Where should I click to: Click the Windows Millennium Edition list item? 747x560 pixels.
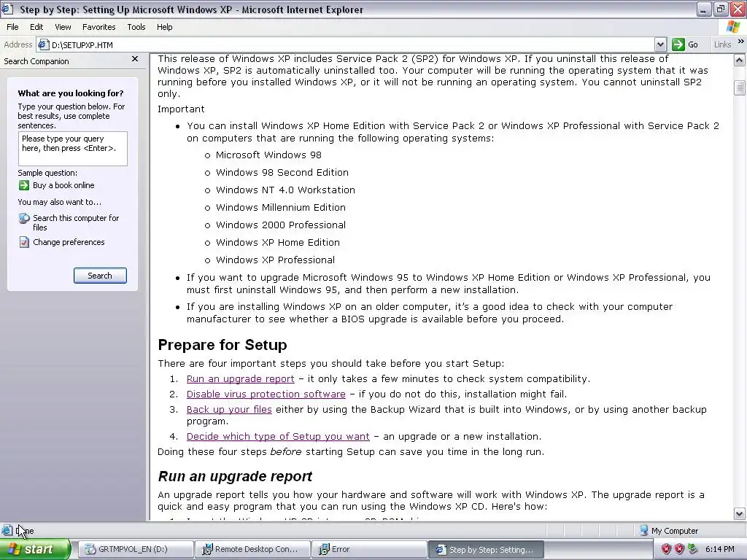[x=281, y=208]
